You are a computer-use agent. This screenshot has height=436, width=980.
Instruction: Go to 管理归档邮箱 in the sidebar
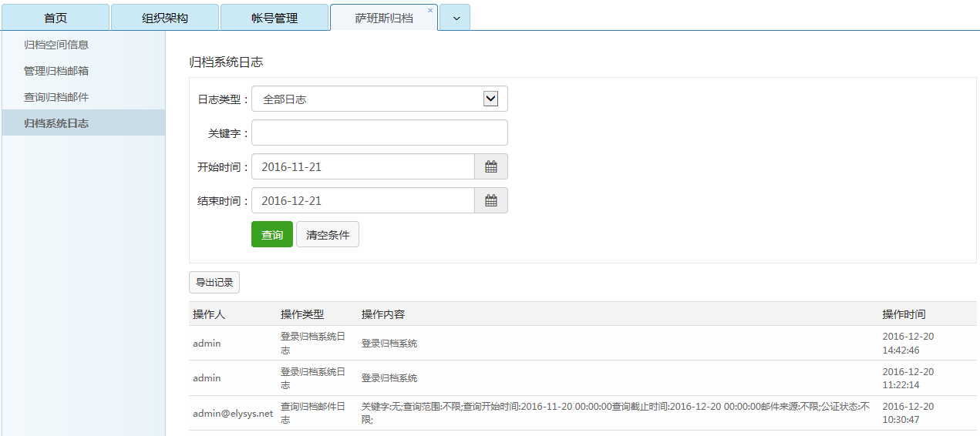point(56,71)
